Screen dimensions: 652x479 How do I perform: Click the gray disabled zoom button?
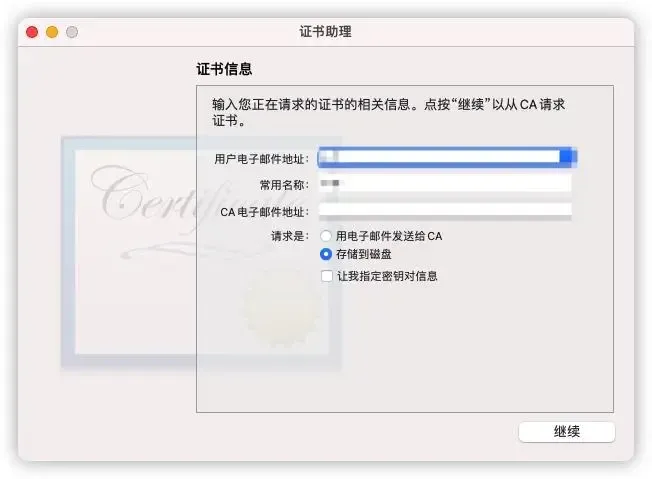point(72,32)
